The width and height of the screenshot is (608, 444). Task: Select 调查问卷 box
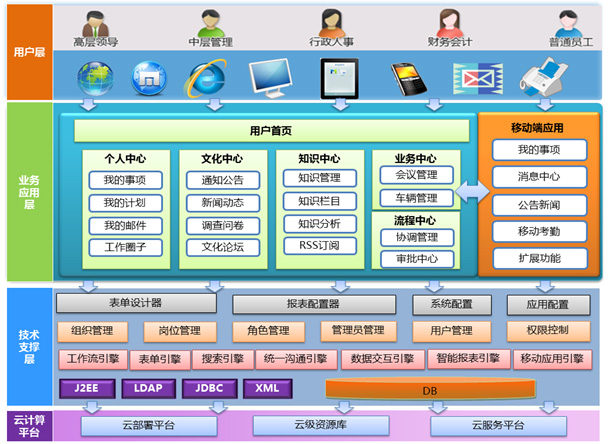[x=223, y=226]
